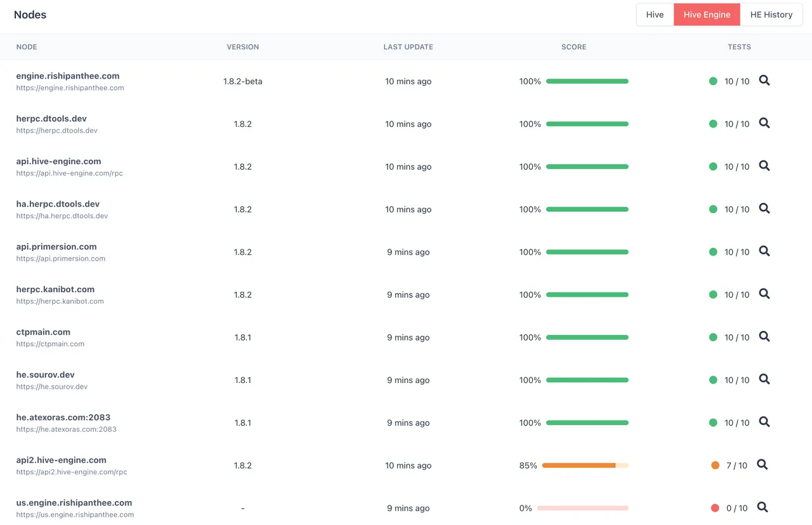This screenshot has height=525, width=812.
Task: Open magnifier icon on ha.herpc.dtools.dev row
Action: pyautogui.click(x=764, y=208)
